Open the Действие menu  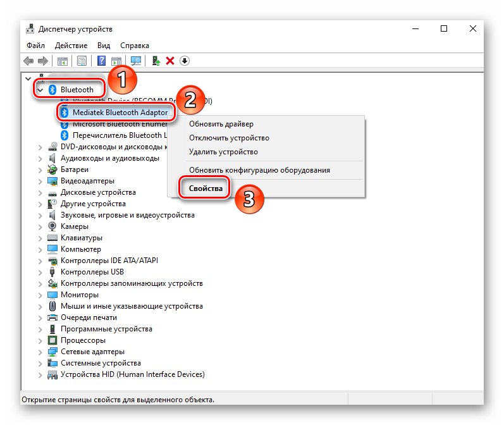point(71,46)
